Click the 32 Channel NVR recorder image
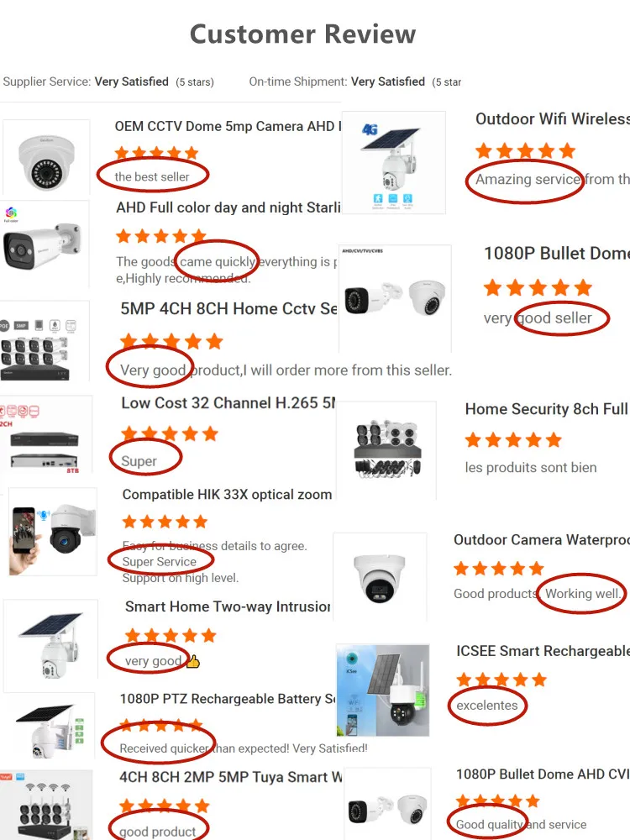Screen dimensions: 630x840 (45, 435)
